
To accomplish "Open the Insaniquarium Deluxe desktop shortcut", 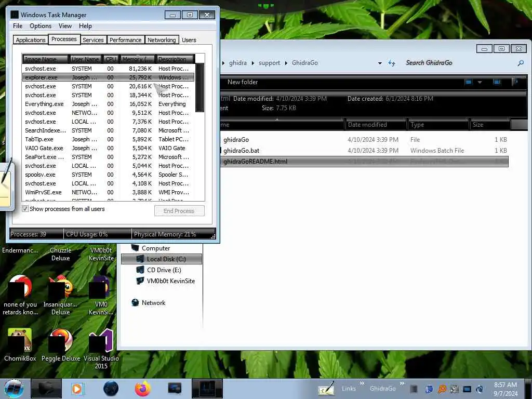I will point(60,296).
